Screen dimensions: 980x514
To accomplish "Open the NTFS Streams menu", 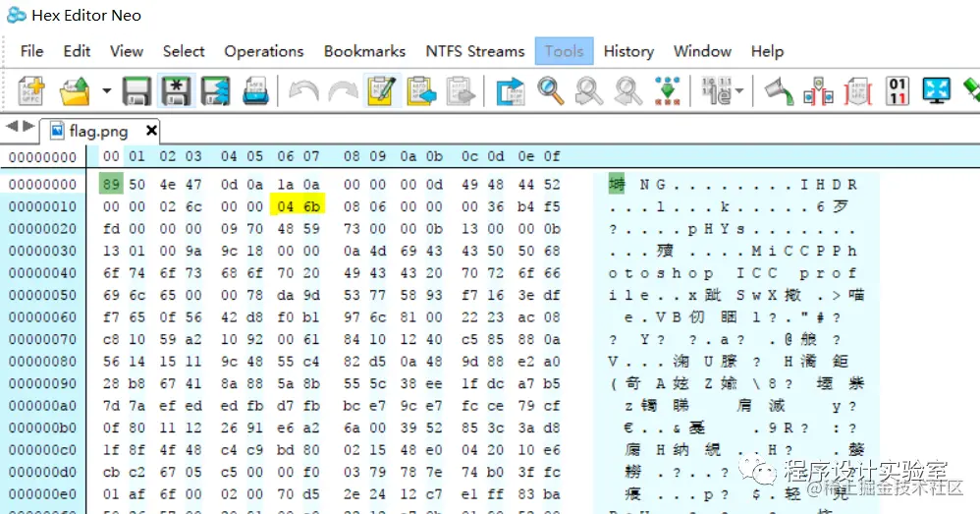I will [475, 51].
